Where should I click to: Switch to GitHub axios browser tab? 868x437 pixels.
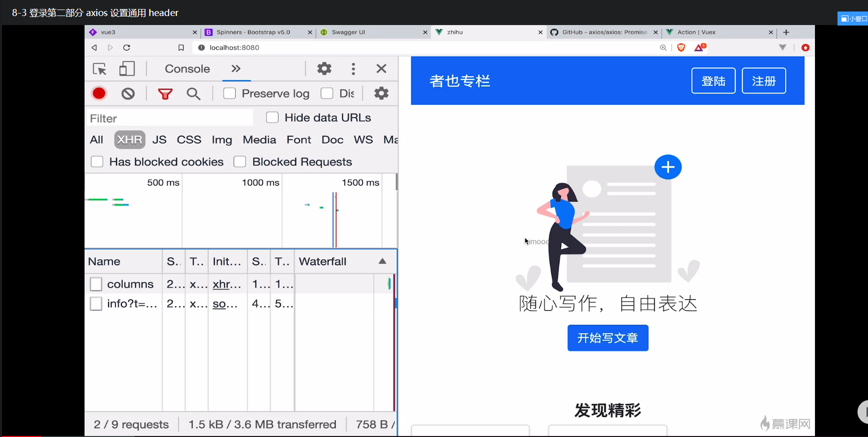pos(603,32)
